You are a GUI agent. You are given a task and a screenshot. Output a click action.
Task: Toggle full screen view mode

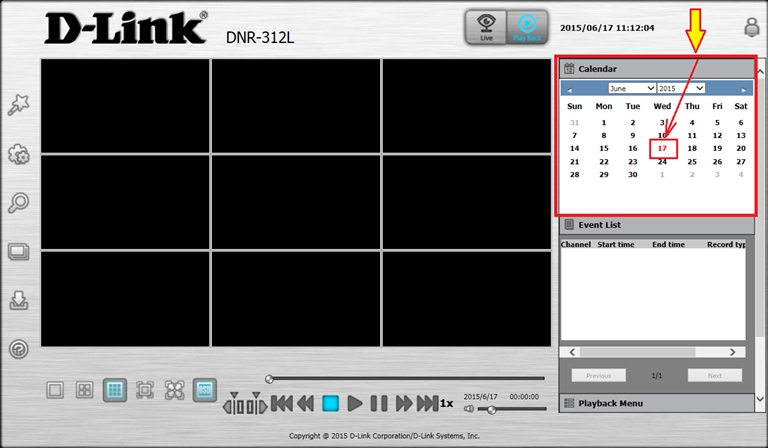point(145,390)
